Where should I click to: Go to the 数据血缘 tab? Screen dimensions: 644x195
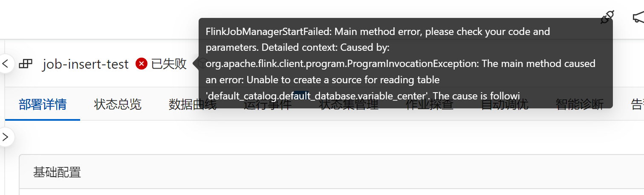(192, 105)
